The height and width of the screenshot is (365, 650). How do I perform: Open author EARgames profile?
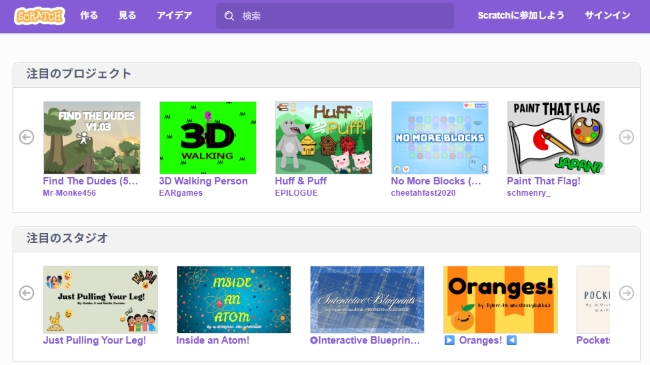(x=181, y=193)
